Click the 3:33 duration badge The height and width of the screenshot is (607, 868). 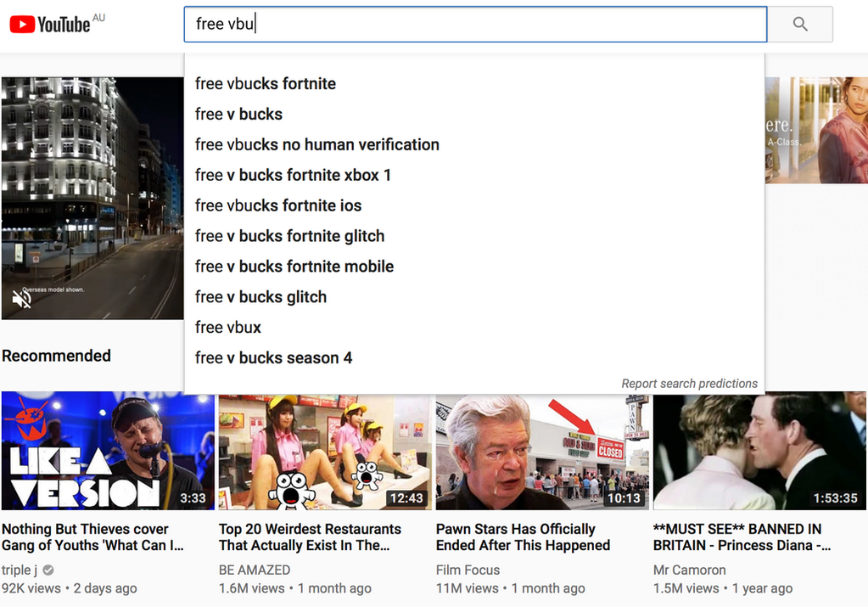pyautogui.click(x=193, y=497)
